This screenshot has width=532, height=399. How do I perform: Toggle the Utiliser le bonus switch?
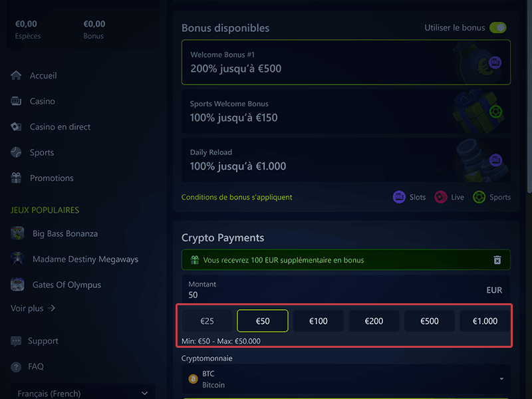pyautogui.click(x=497, y=28)
